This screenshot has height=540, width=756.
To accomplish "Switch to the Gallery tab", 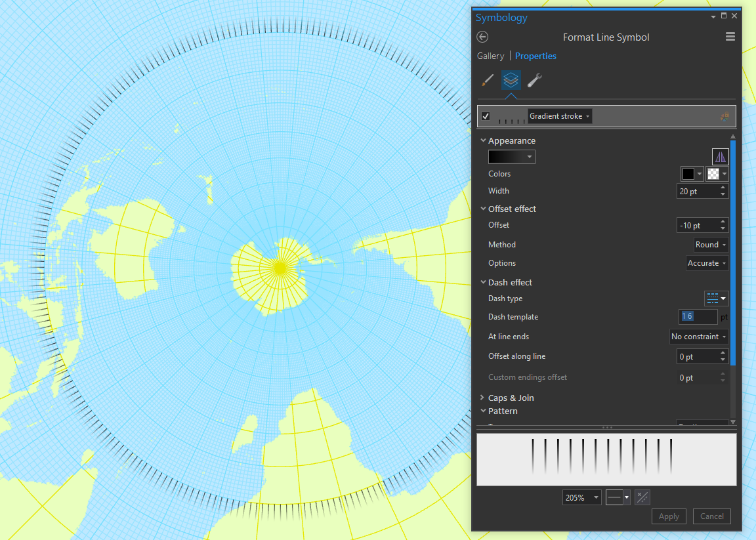I will pyautogui.click(x=490, y=56).
